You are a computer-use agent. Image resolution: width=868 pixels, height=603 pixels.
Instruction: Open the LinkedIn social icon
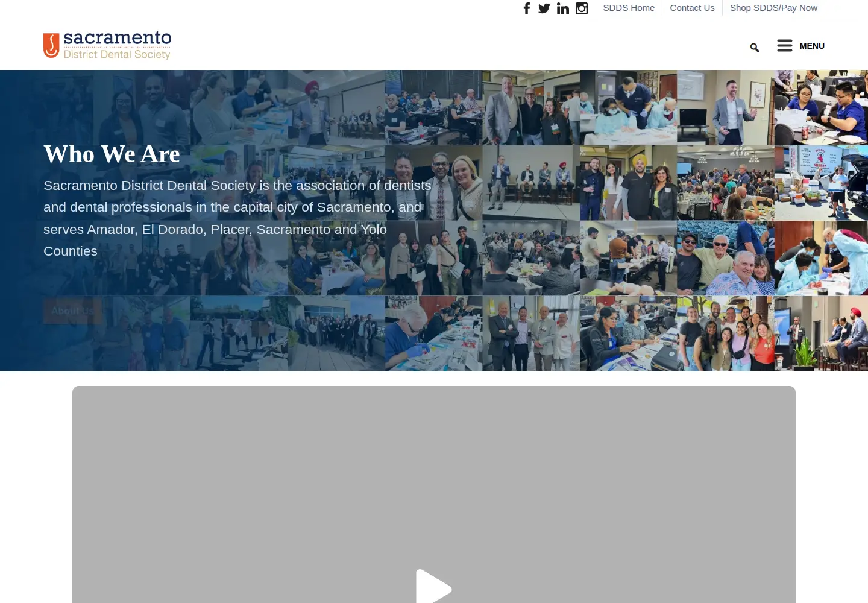[563, 8]
